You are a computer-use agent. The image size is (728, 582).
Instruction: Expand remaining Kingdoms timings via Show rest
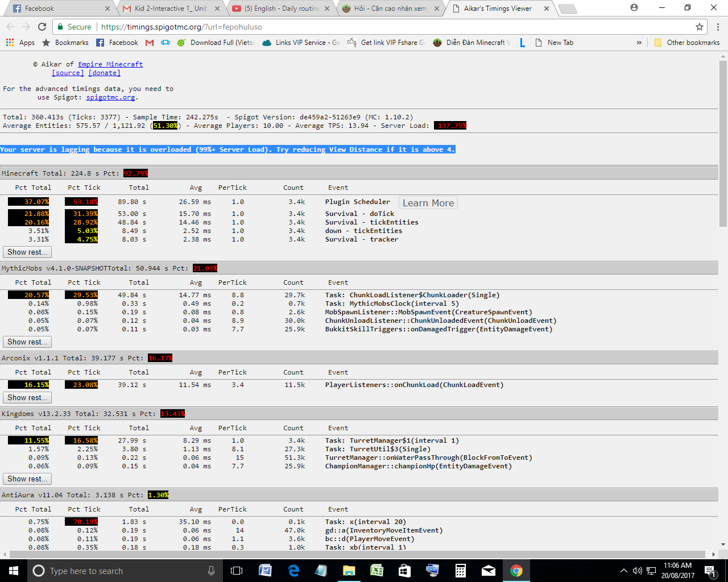pos(27,479)
